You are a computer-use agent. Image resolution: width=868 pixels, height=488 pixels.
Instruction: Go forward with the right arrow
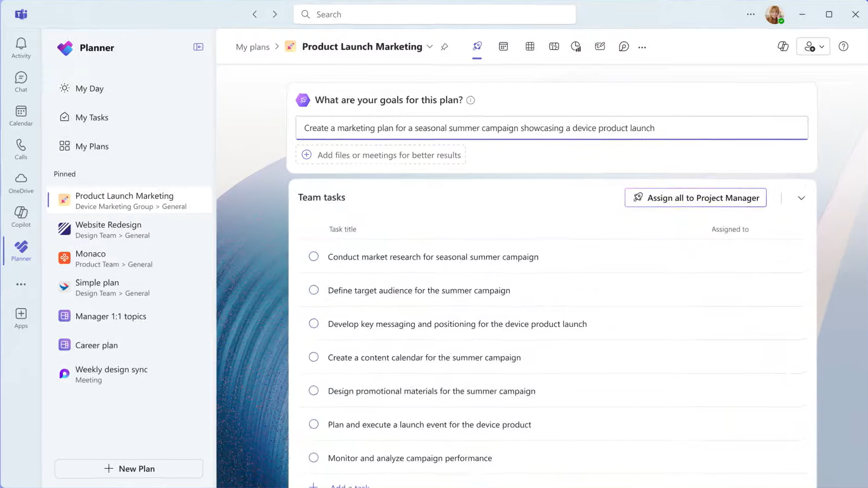[275, 14]
